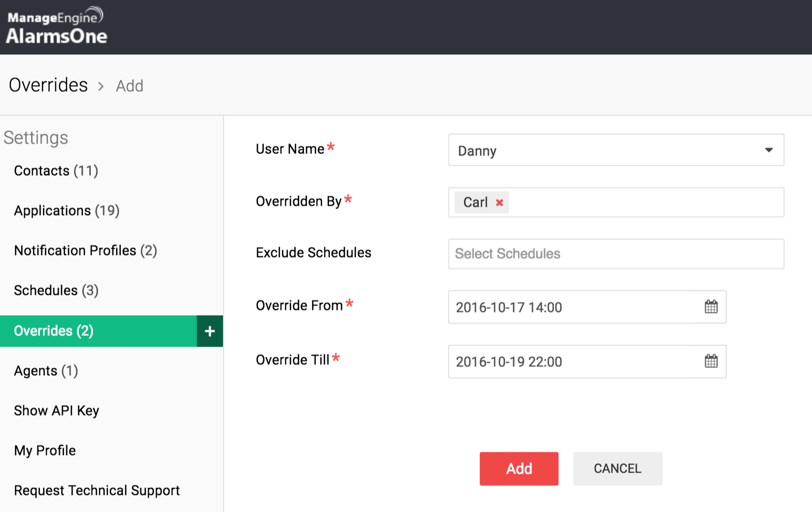Click the Settings sidebar heading

(x=36, y=138)
